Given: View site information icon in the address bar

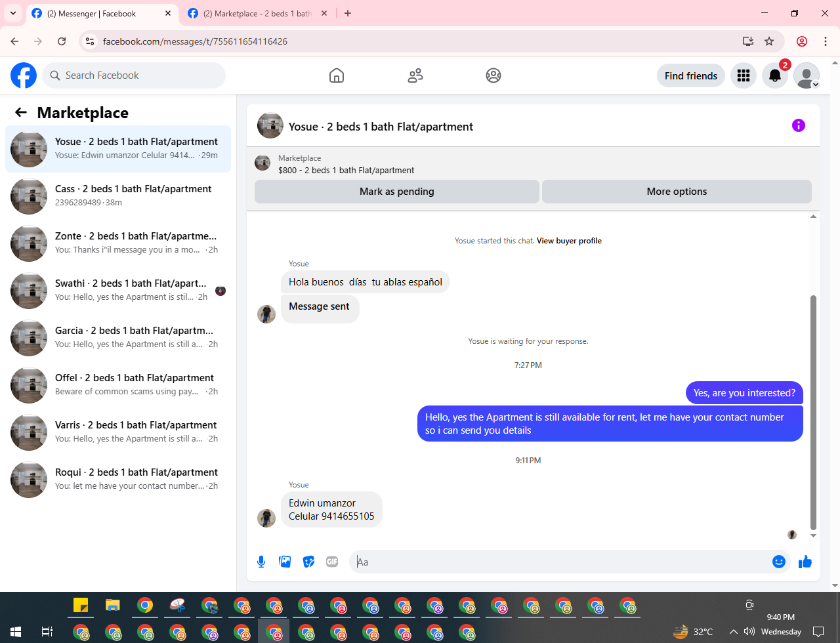Looking at the screenshot, I should [x=91, y=41].
